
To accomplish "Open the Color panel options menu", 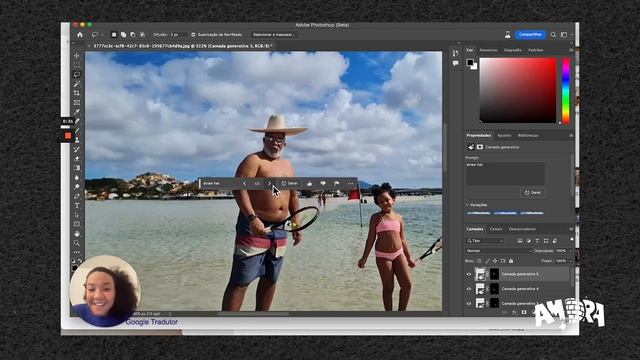I will [x=571, y=50].
